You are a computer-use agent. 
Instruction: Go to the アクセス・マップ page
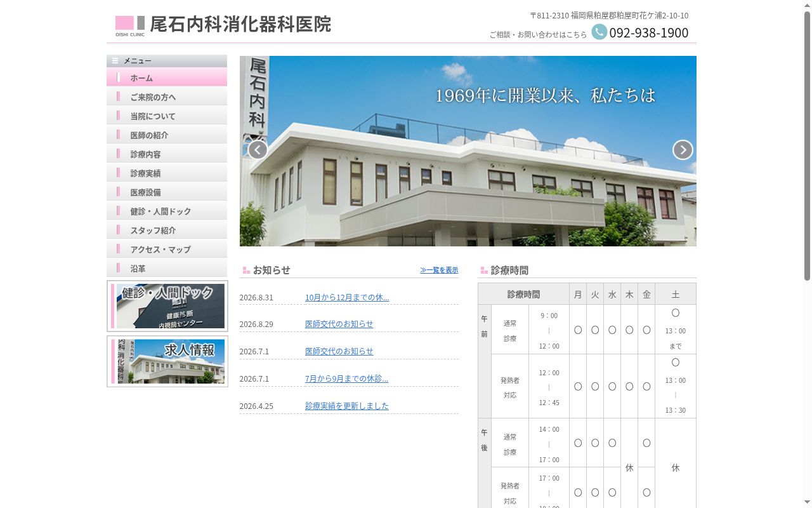(167, 249)
